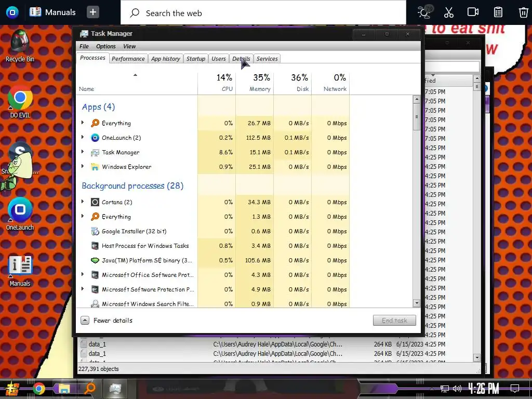The width and height of the screenshot is (532, 399).
Task: Open Everything search from the taskbar
Action: (x=89, y=389)
